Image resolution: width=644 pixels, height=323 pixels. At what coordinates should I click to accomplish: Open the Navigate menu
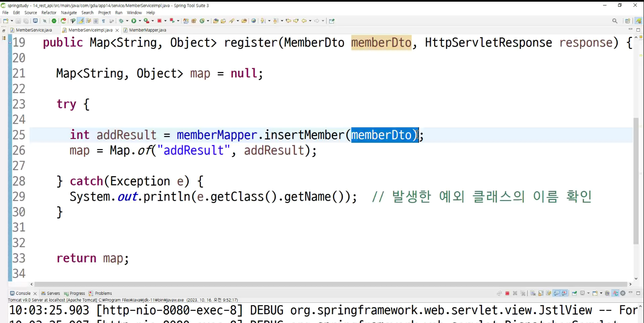(69, 13)
